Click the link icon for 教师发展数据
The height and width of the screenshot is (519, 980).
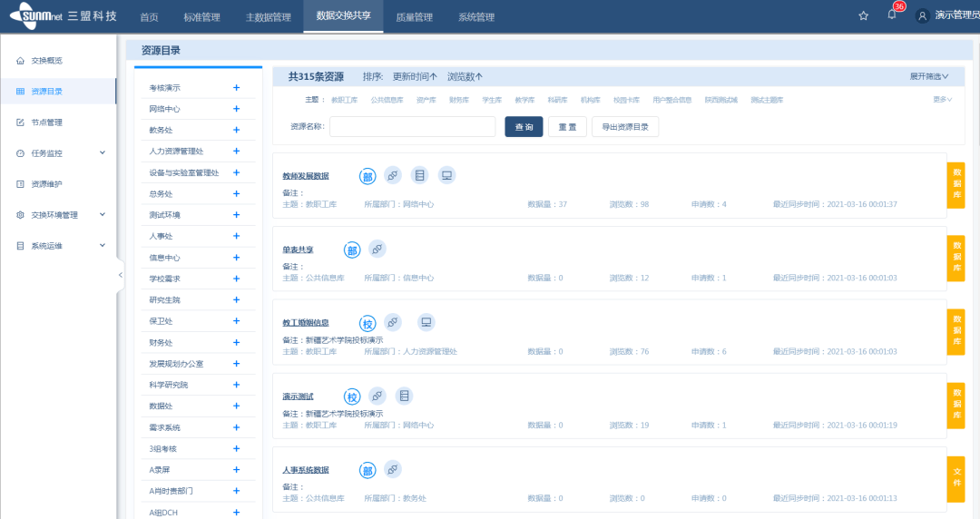click(x=392, y=175)
